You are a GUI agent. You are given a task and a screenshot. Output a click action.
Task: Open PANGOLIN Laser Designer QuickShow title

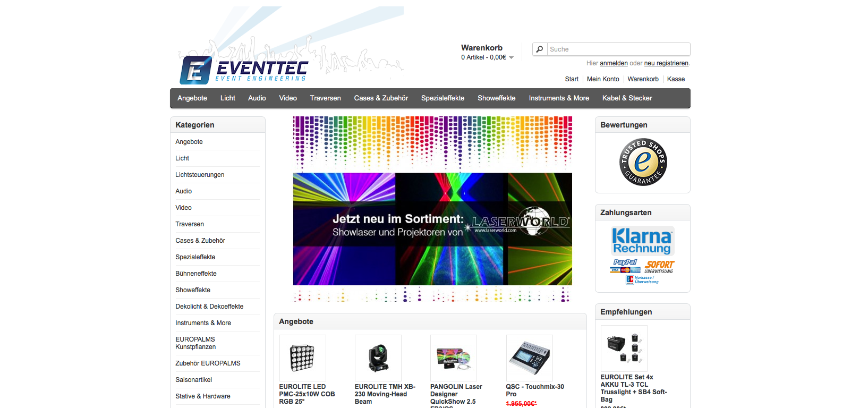click(456, 396)
